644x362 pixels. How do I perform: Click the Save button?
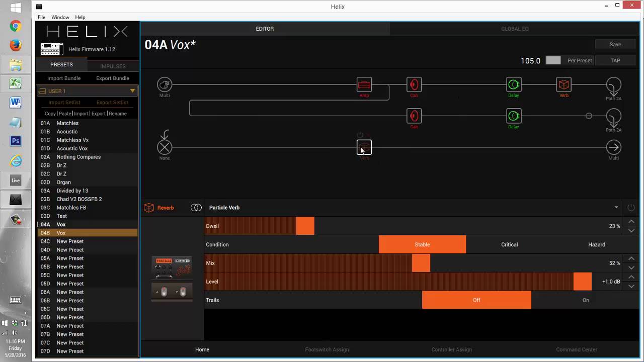tap(615, 44)
